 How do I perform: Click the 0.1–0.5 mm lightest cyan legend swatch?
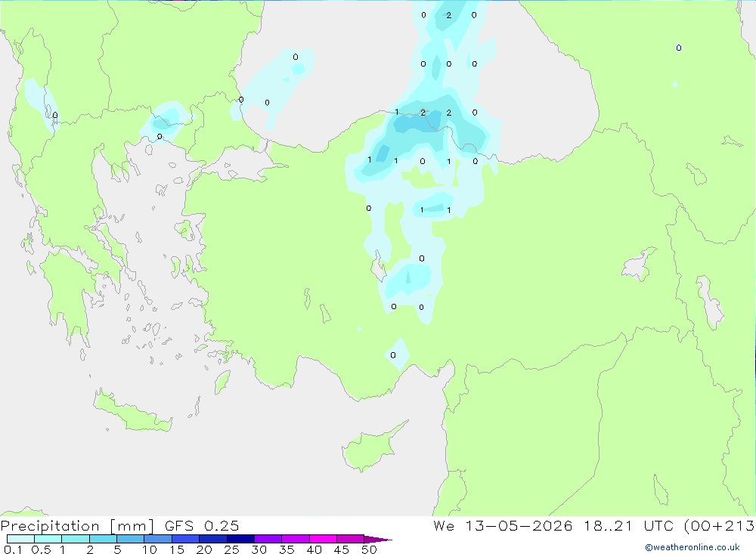[20, 539]
